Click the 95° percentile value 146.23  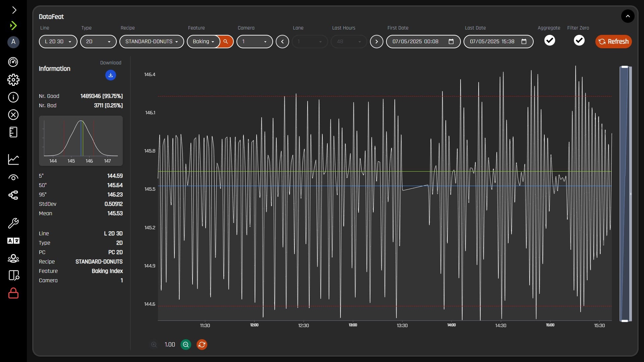click(115, 195)
